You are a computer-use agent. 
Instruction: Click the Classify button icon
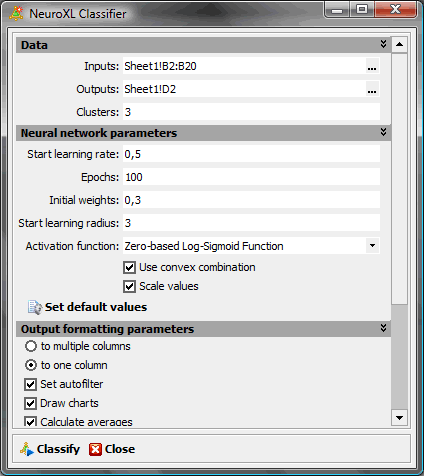tap(27, 449)
